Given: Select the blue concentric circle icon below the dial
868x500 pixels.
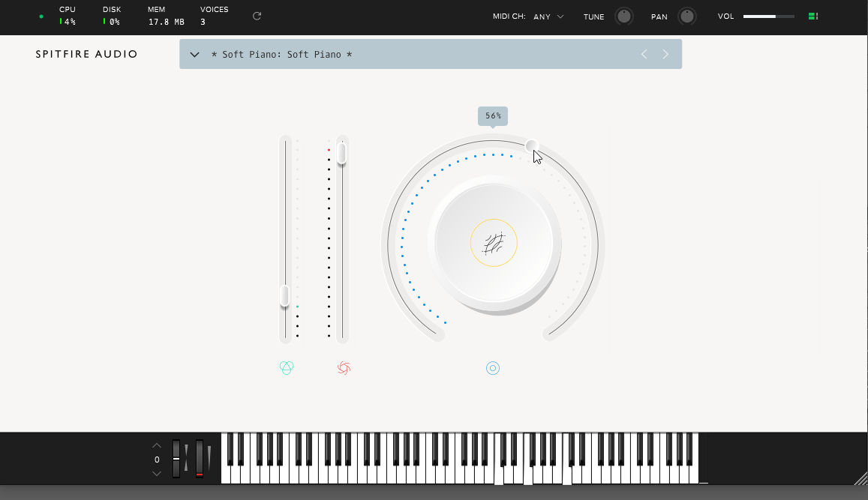Looking at the screenshot, I should pyautogui.click(x=493, y=367).
